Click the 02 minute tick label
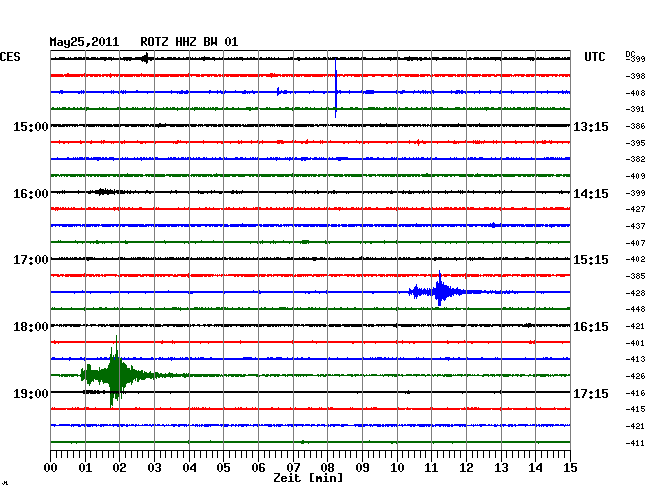Viewport: 650px width, 494px height. [x=119, y=468]
